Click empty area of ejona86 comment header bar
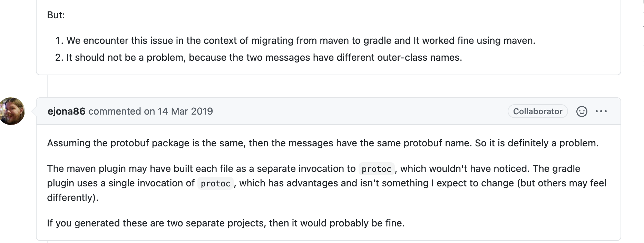Image resolution: width=644 pixels, height=243 pixels. (x=359, y=111)
